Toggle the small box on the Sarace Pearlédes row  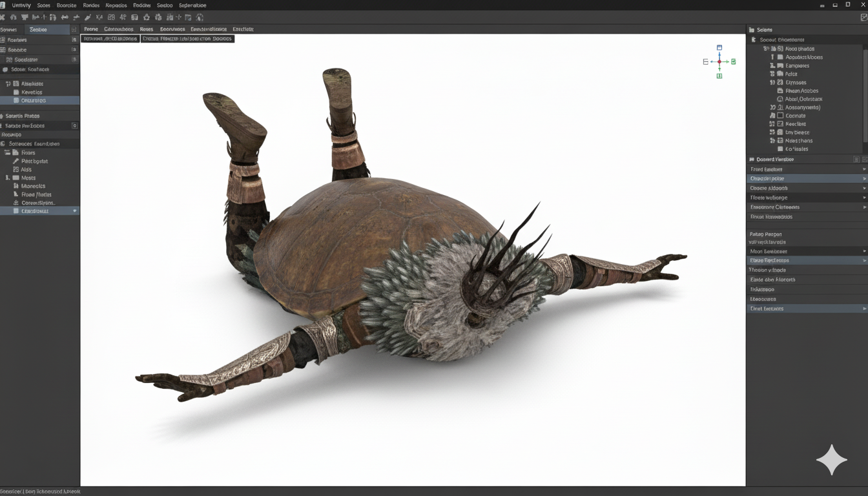tap(74, 126)
